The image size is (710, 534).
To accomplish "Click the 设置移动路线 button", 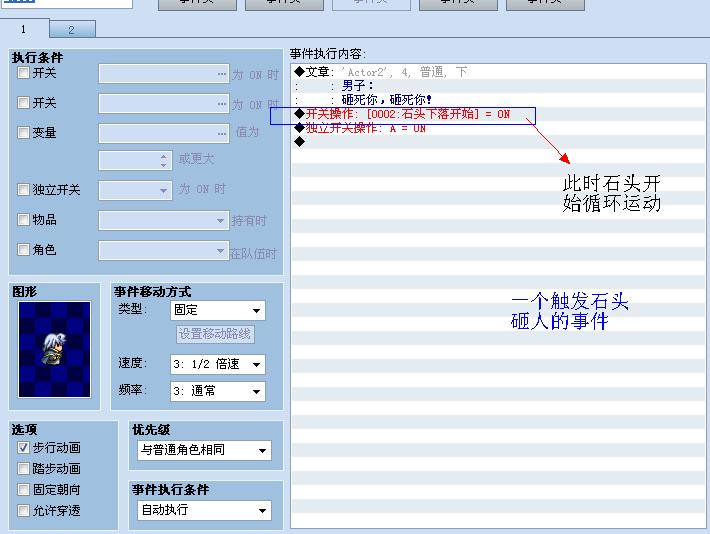I will click(215, 334).
